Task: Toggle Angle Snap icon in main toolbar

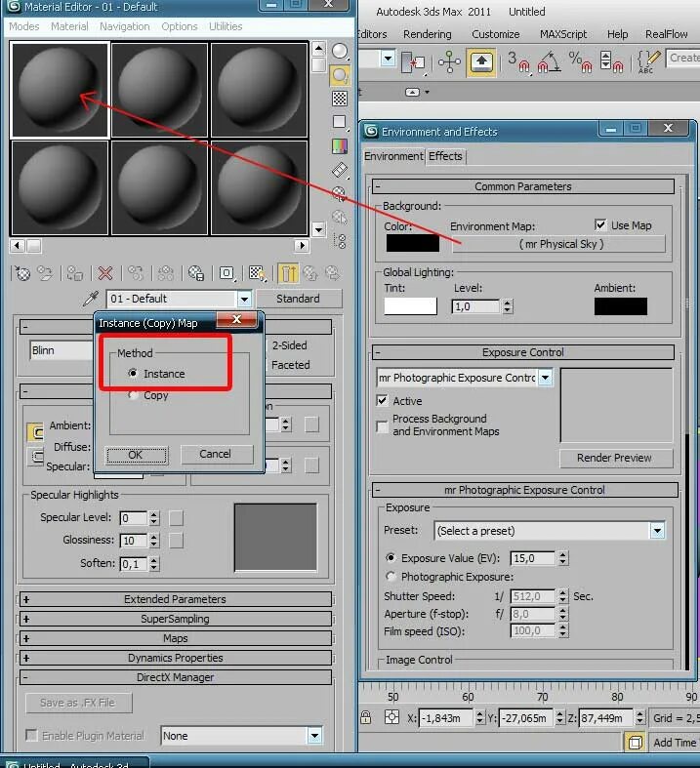Action: pyautogui.click(x=550, y=61)
